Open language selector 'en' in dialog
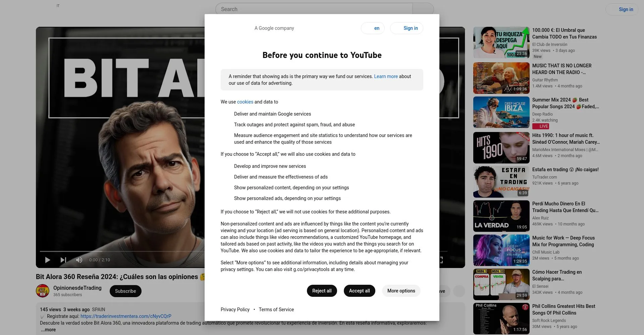Viewport: 644px width, 335px height. tap(373, 28)
